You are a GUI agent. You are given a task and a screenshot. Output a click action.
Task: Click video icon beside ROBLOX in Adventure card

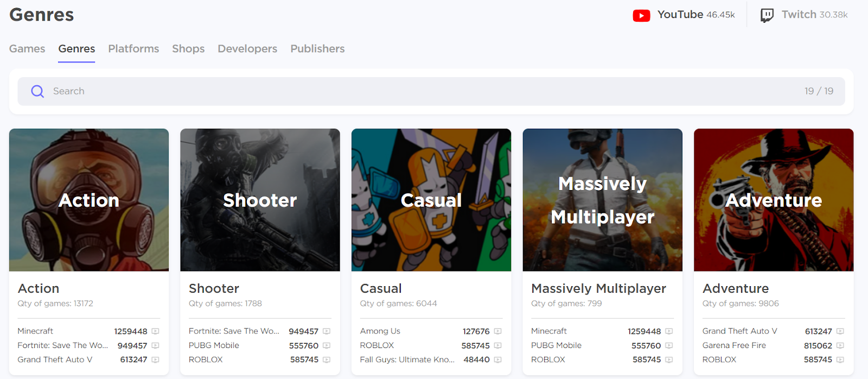840,359
